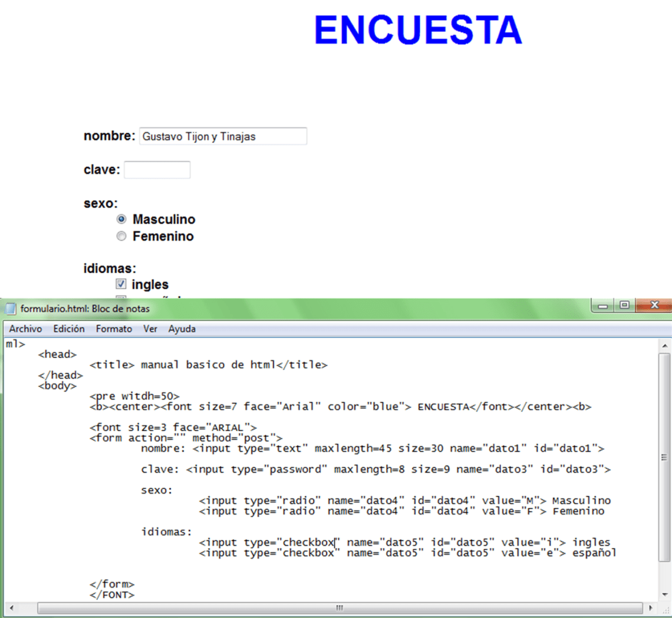Focus the clave password field
Viewport: 672px width, 618px height.
157,170
